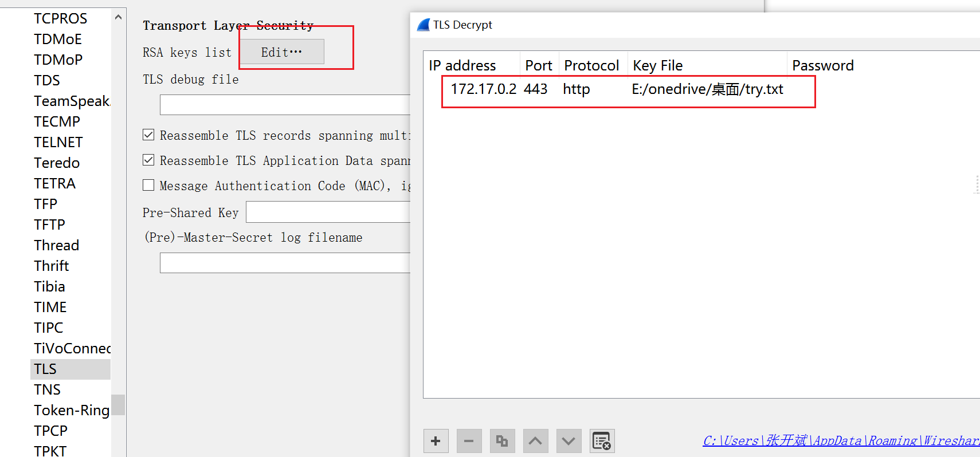This screenshot has width=980, height=457.
Task: Select Token-Ring in the protocol list
Action: (x=70, y=410)
